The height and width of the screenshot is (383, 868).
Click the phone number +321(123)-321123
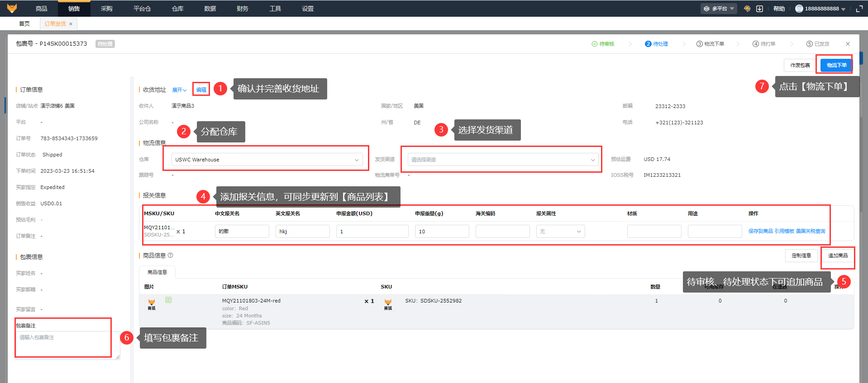click(x=679, y=123)
